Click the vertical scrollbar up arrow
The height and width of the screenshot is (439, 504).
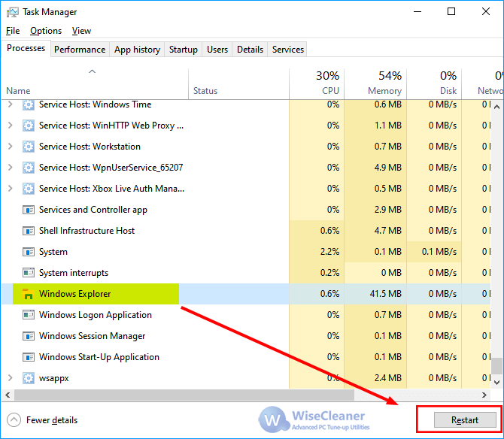tap(497, 107)
